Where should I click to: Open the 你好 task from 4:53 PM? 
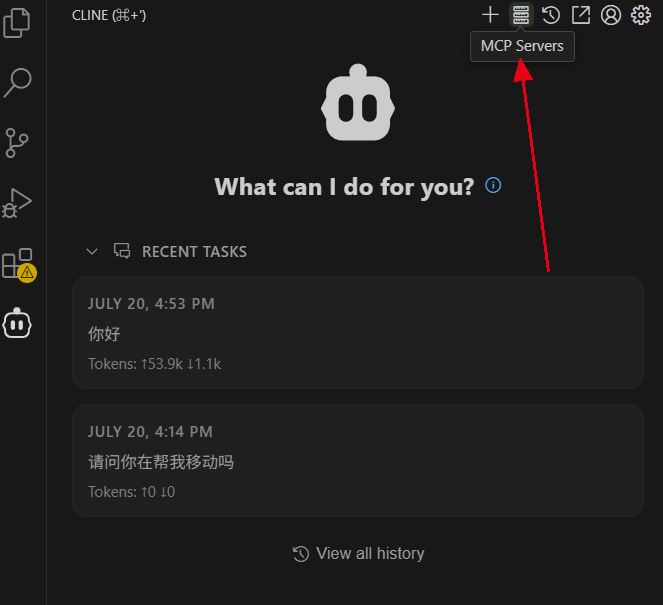click(358, 332)
